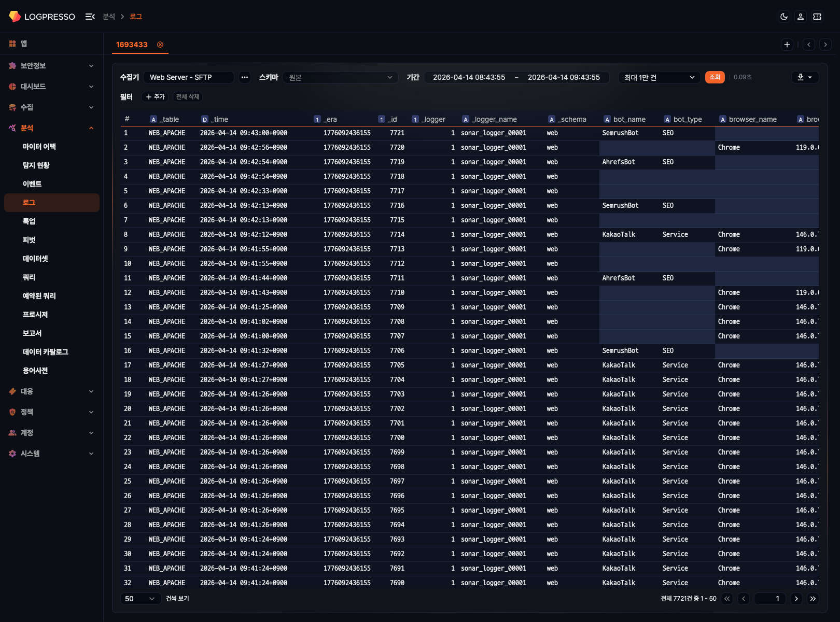Click the 전체 삭제 filter button

[x=188, y=97]
